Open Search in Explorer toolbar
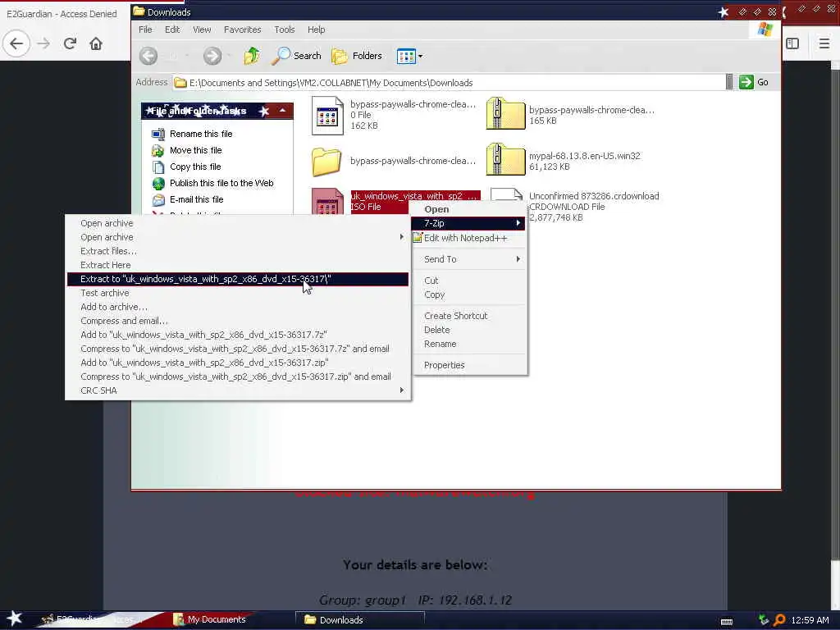840x630 pixels. pyautogui.click(x=296, y=56)
